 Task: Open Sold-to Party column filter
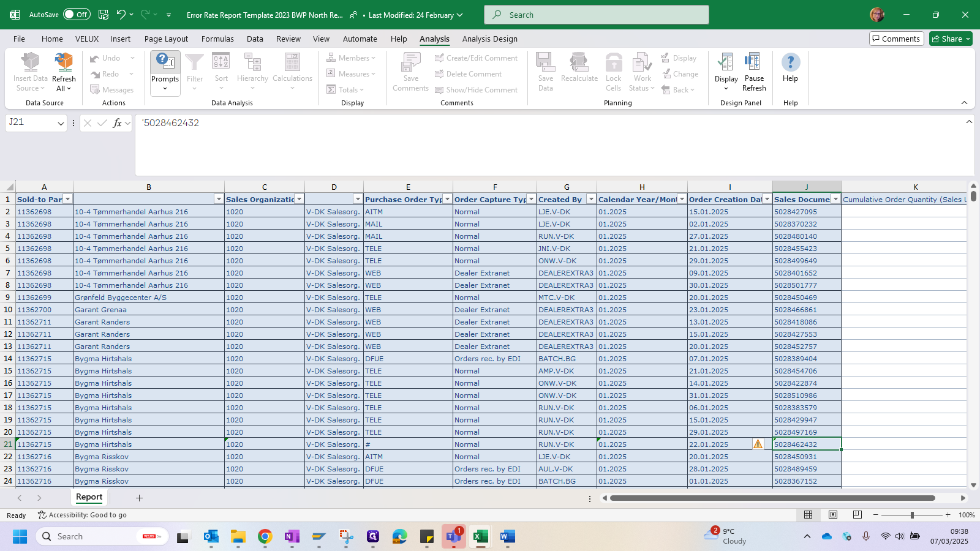[x=67, y=199]
